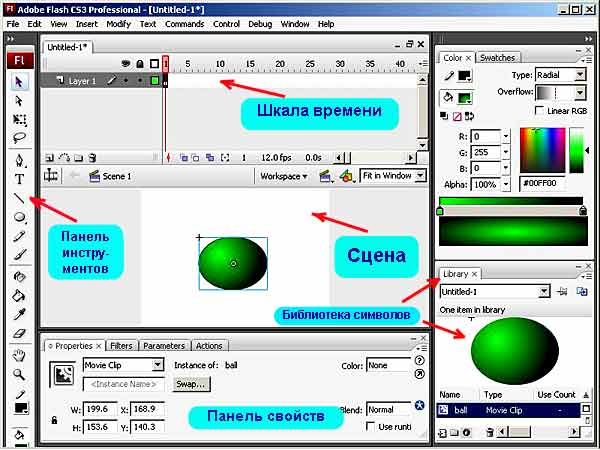This screenshot has width=600, height=450.
Task: Open the Commands menu
Action: (x=184, y=24)
